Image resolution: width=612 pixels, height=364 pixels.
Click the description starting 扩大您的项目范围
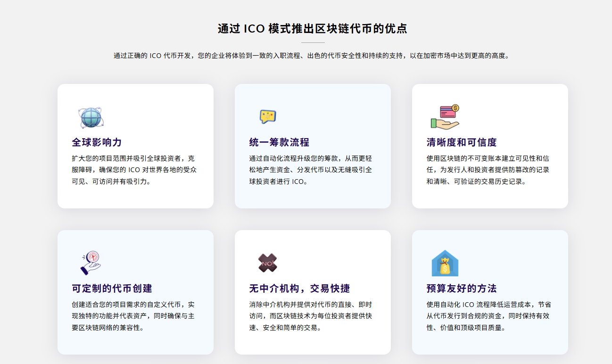133,170
